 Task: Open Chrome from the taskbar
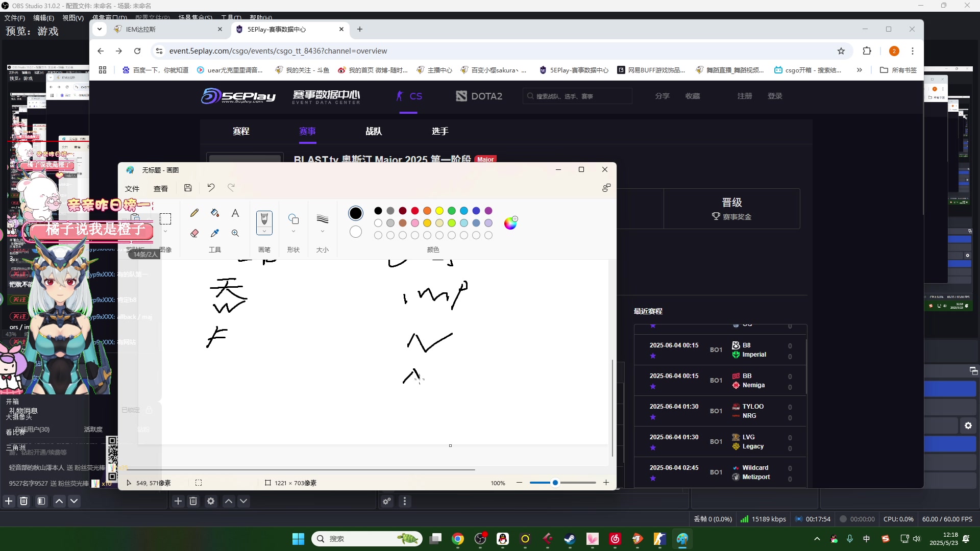point(458,539)
